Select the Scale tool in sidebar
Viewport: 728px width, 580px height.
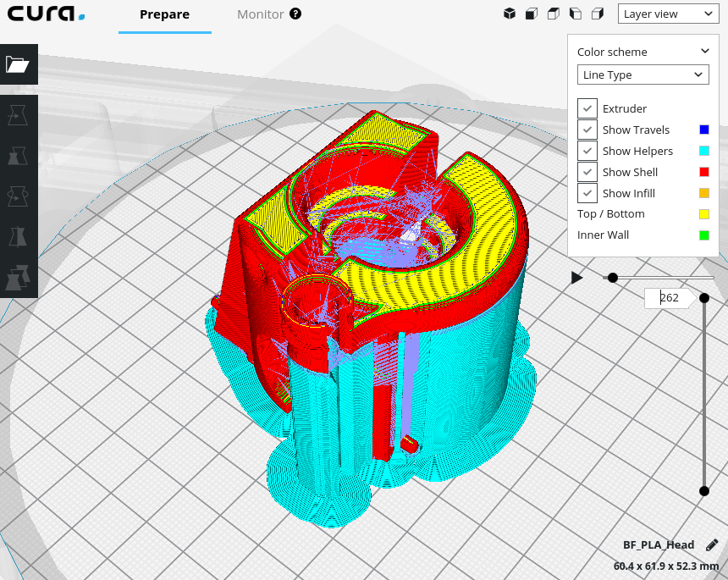(x=18, y=156)
